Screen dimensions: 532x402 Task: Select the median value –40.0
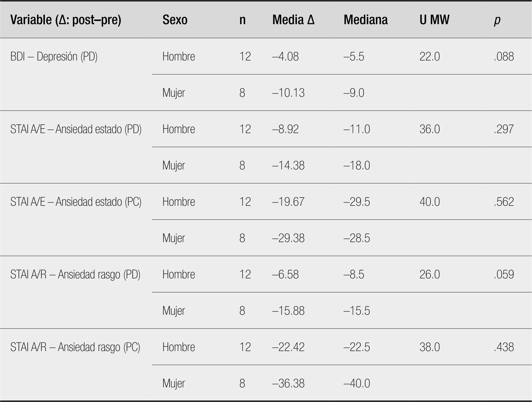(357, 383)
